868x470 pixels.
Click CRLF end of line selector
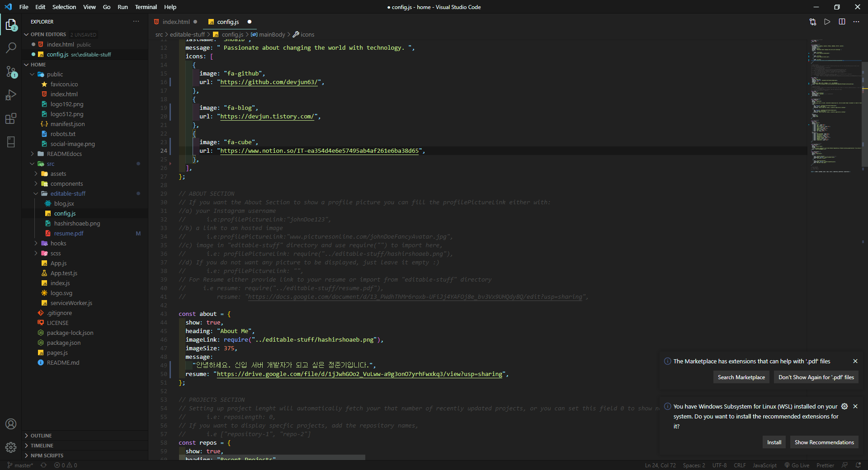point(740,465)
